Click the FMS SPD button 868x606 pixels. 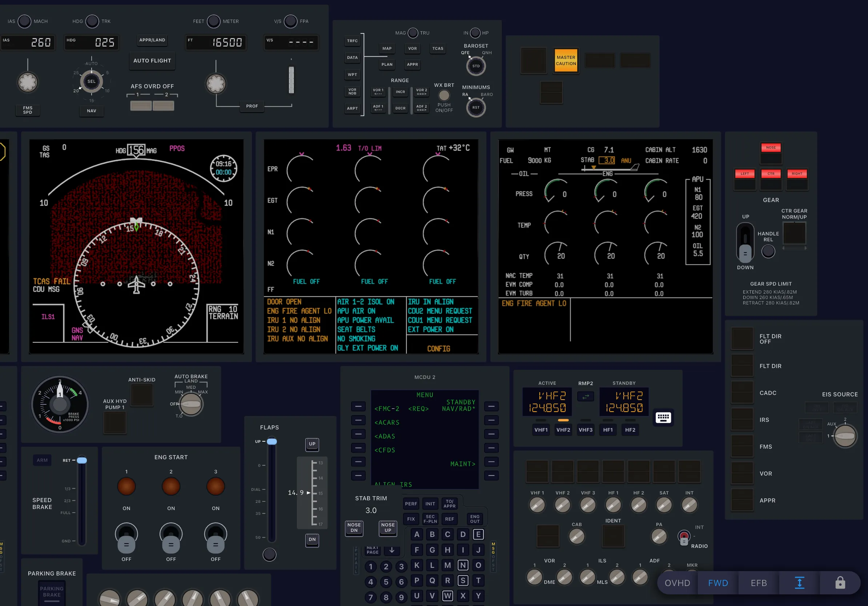pyautogui.click(x=28, y=110)
